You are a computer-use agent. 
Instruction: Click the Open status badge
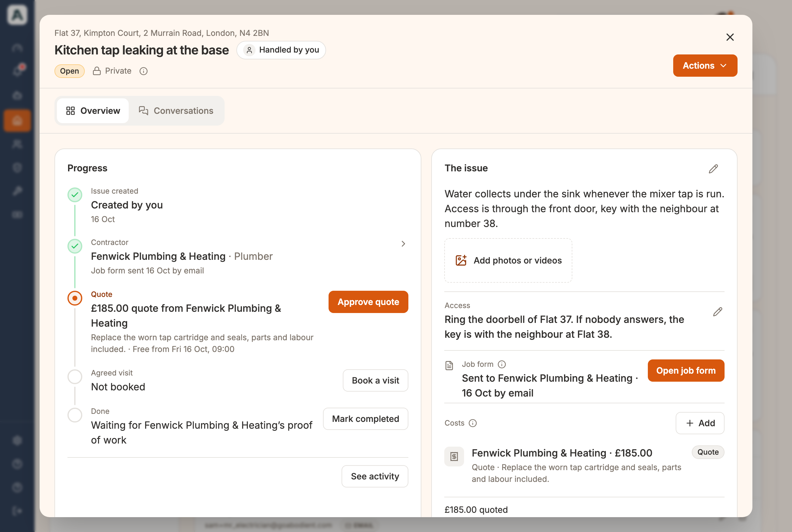pyautogui.click(x=70, y=71)
